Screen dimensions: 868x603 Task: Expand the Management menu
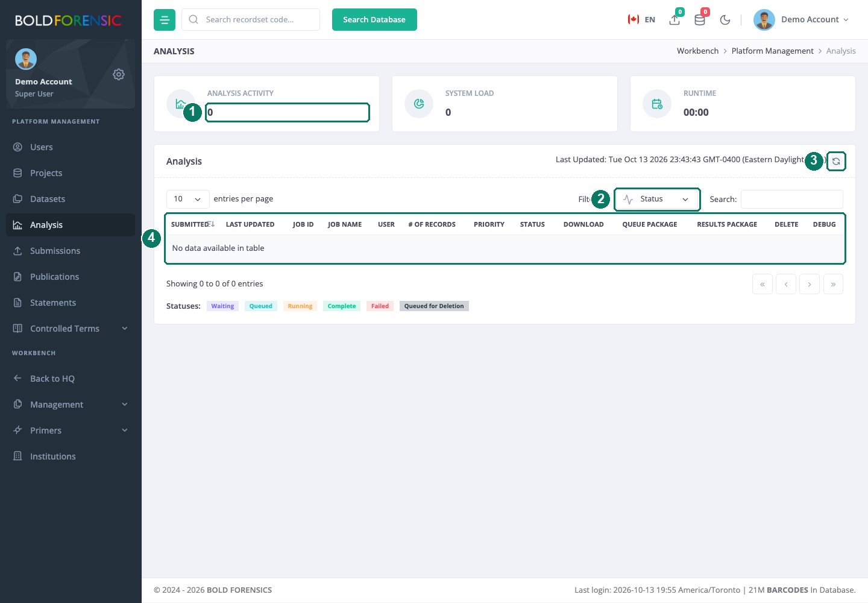[x=71, y=405]
